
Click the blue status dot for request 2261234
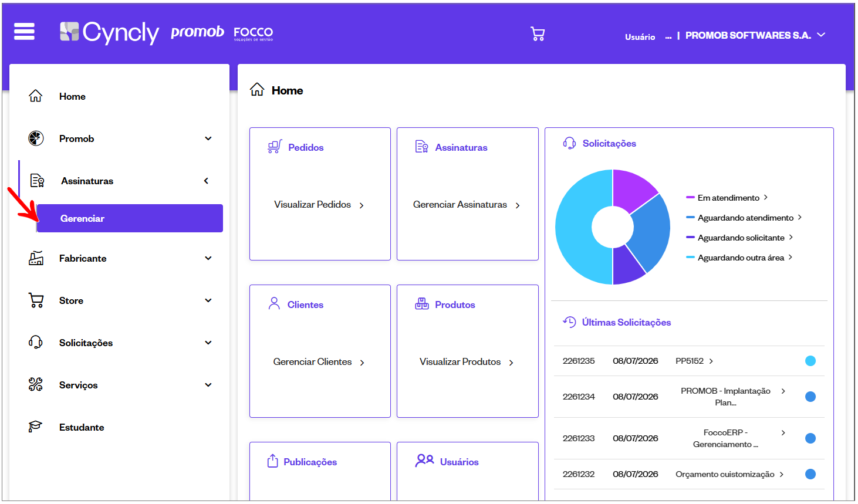pyautogui.click(x=810, y=397)
